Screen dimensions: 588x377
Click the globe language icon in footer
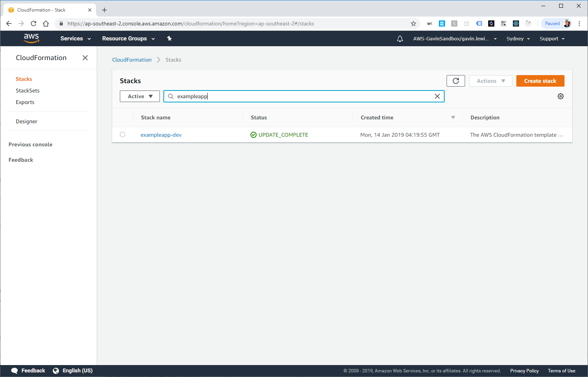coord(56,370)
